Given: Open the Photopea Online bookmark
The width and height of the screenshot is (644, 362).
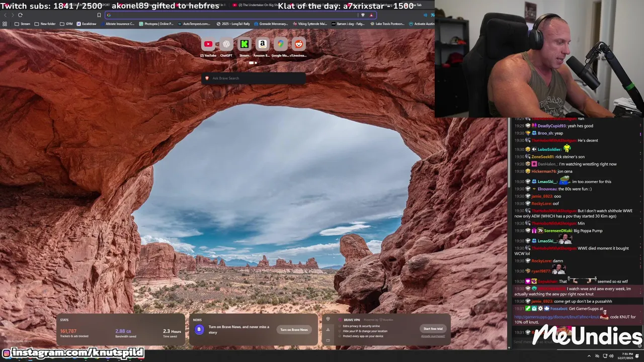Looking at the screenshot, I should [156, 24].
